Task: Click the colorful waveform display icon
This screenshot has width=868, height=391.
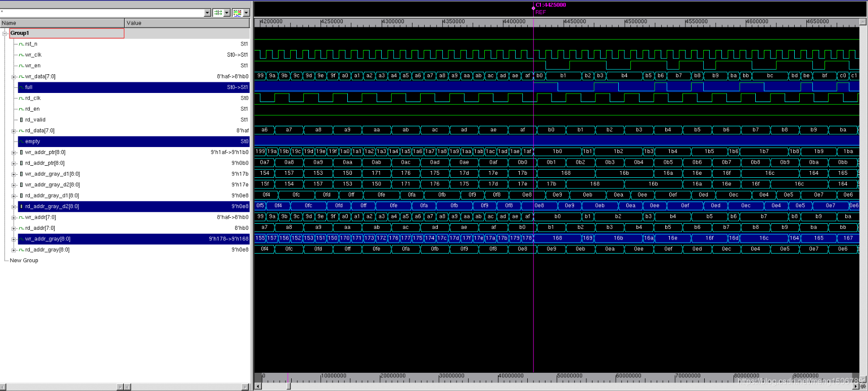Action: point(237,13)
